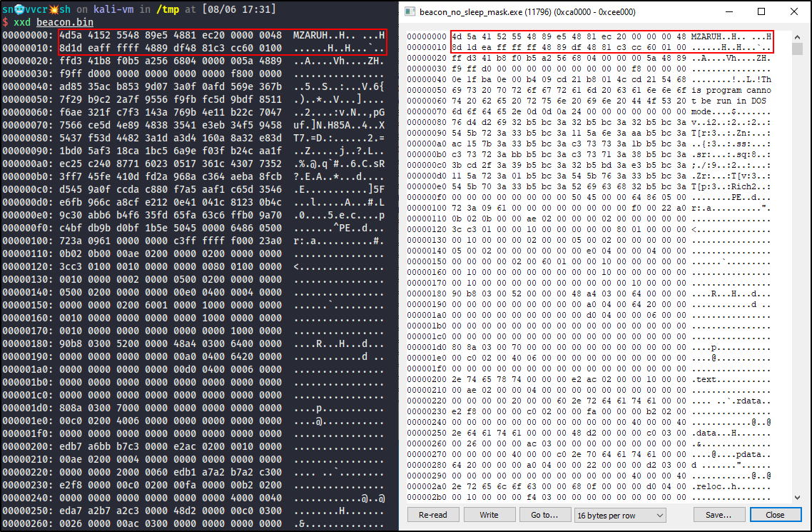This screenshot has height=532, width=812.
Task: Click beacon.bin filename in the terminal command
Action: pos(64,22)
